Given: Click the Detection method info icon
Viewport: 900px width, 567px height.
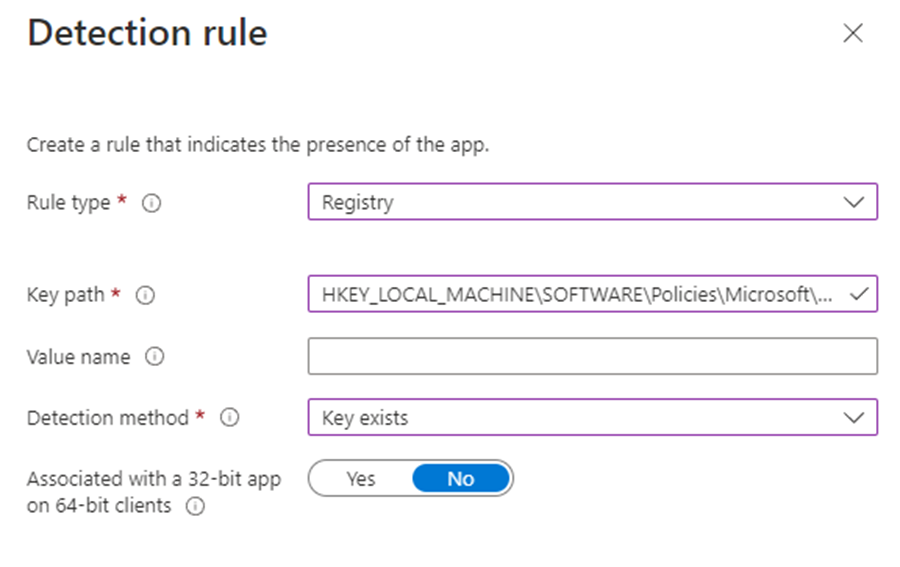Looking at the screenshot, I should coord(229,418).
